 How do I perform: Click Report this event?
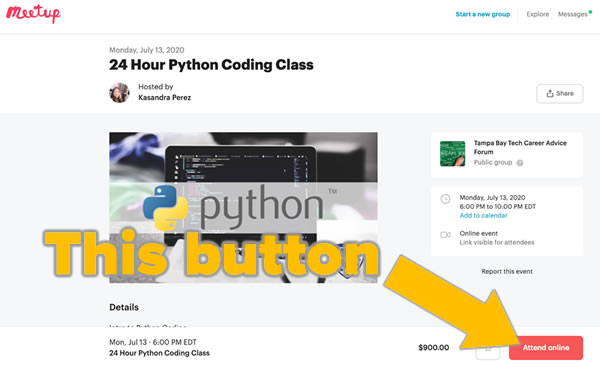pyautogui.click(x=507, y=271)
